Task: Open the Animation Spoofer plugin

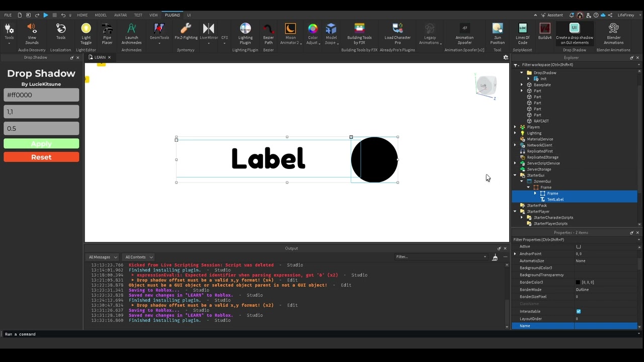Action: click(464, 34)
